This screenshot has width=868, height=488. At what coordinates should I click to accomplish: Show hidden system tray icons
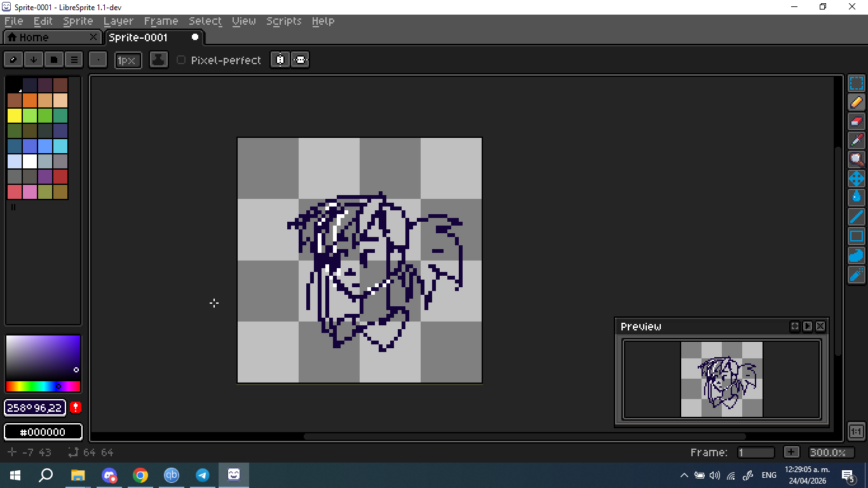tap(684, 475)
